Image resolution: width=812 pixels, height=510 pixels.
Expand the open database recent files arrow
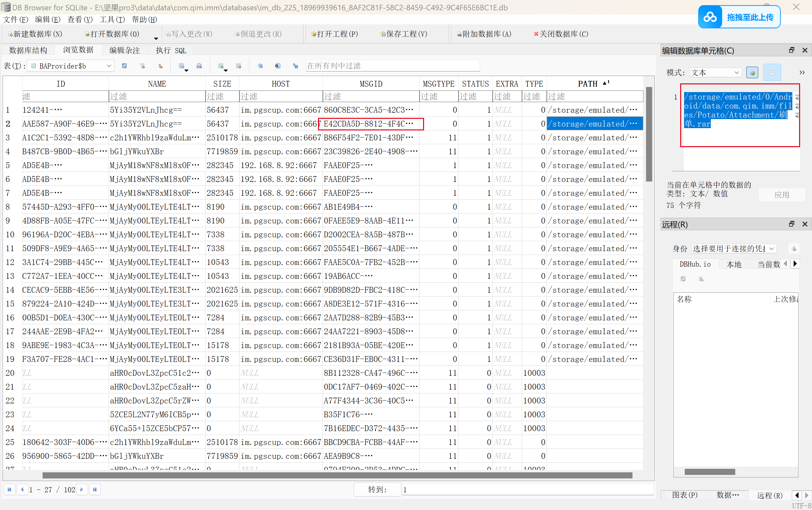tap(156, 38)
